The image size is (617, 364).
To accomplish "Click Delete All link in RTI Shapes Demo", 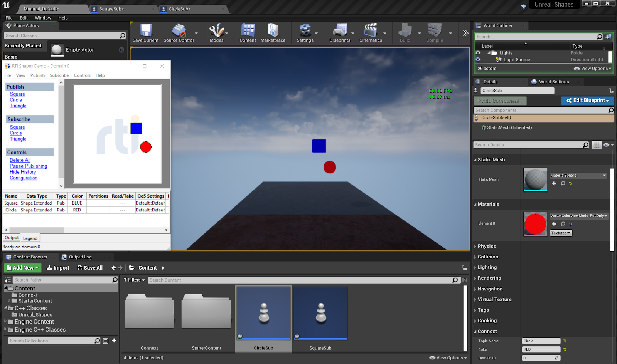I will point(20,160).
